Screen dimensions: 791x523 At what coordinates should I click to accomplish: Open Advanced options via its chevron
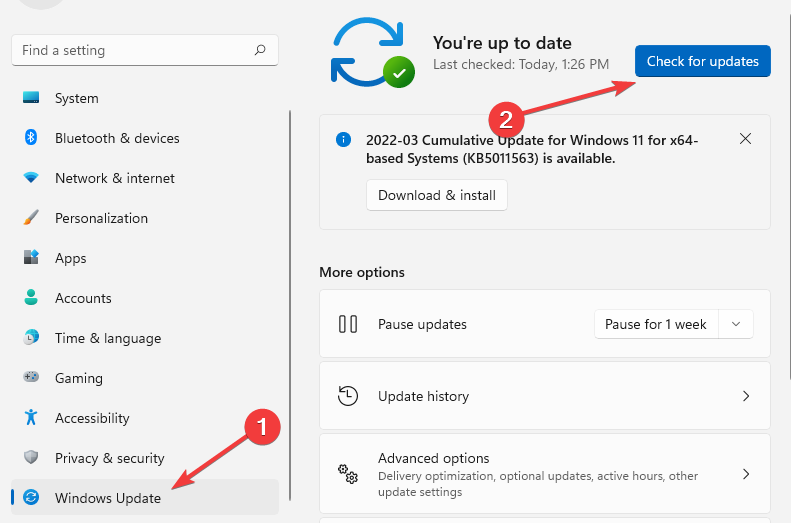pos(746,474)
